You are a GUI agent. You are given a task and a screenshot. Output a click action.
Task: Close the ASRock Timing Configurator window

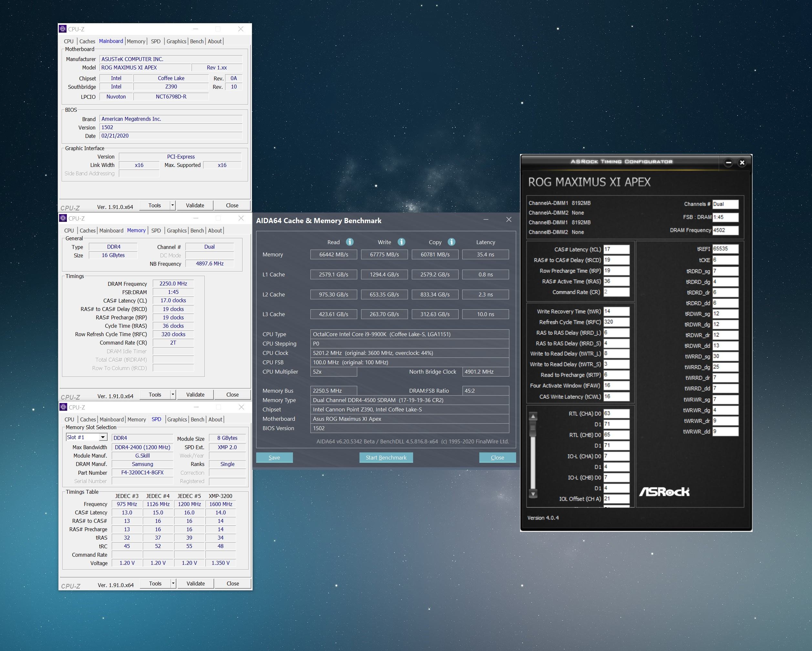[742, 163]
